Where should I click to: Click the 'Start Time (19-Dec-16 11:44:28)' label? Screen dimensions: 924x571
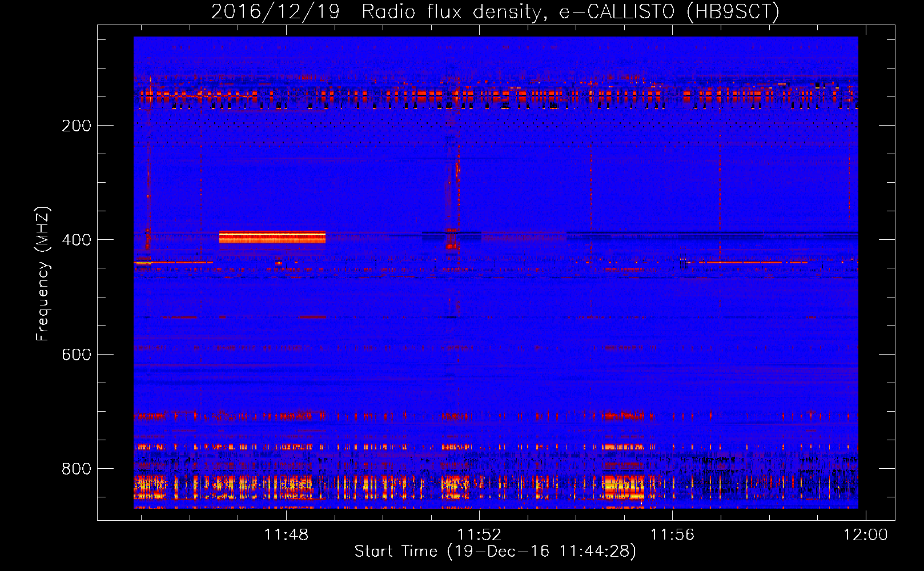coord(495,552)
